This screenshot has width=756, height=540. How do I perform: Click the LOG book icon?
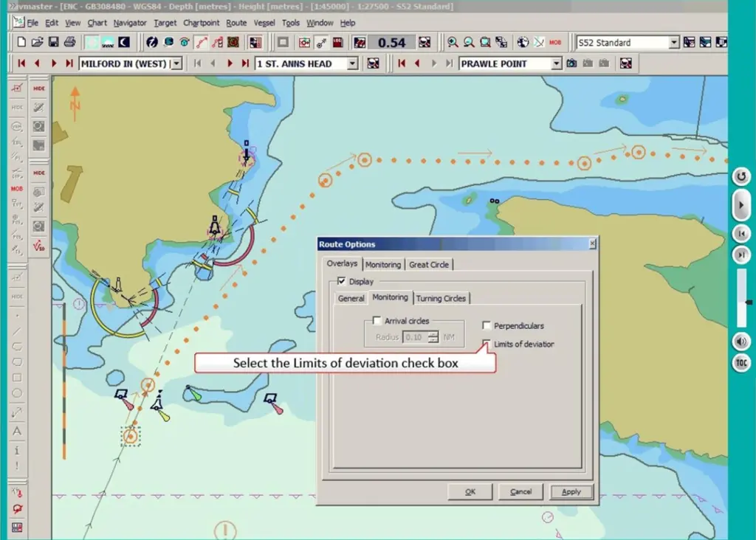(x=337, y=42)
